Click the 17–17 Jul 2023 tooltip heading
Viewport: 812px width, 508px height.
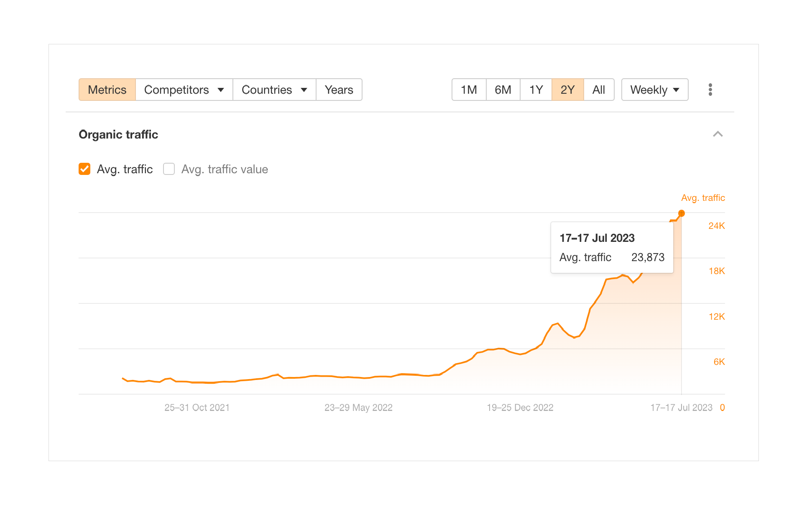pyautogui.click(x=597, y=238)
